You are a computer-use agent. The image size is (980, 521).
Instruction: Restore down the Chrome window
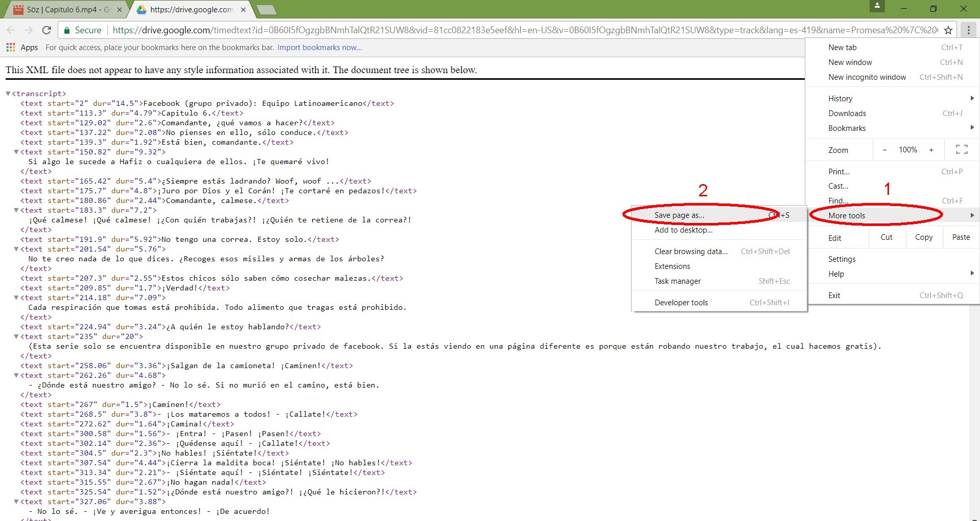[x=933, y=9]
